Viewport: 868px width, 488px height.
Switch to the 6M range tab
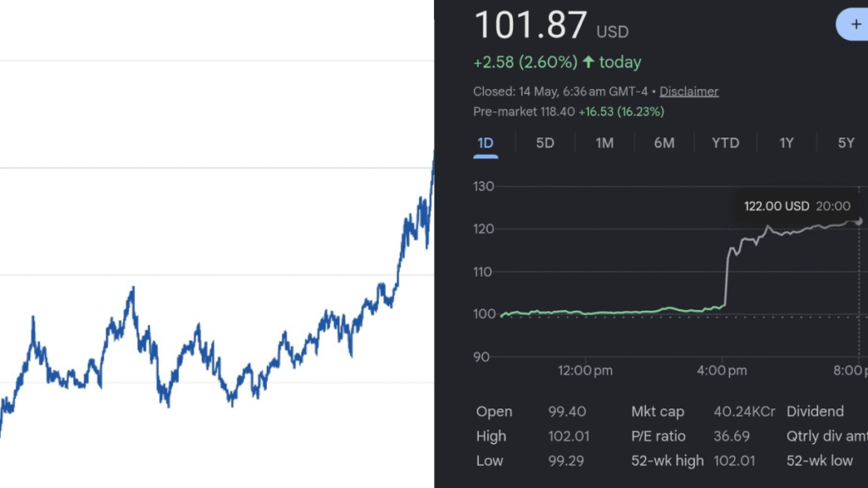pos(665,143)
